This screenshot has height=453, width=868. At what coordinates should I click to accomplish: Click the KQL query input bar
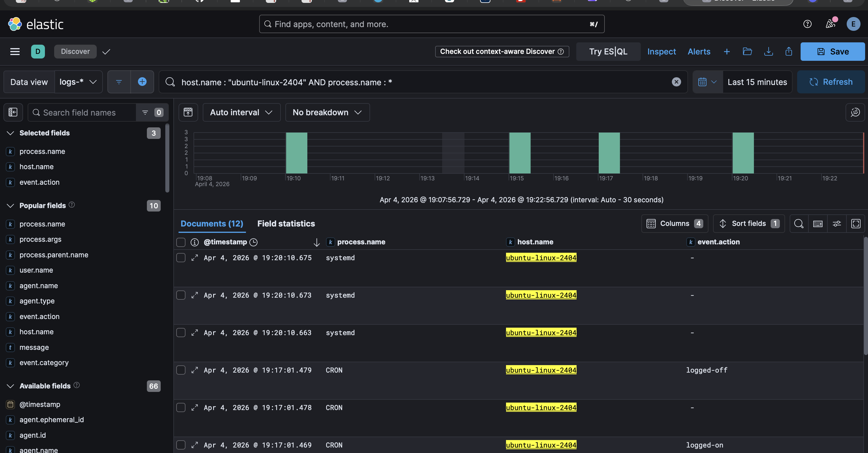click(x=423, y=82)
